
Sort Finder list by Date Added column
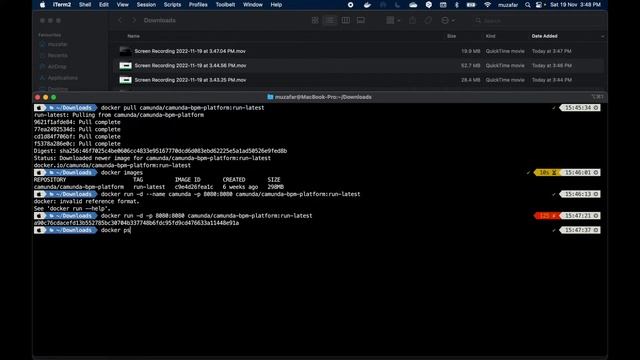(x=544, y=36)
